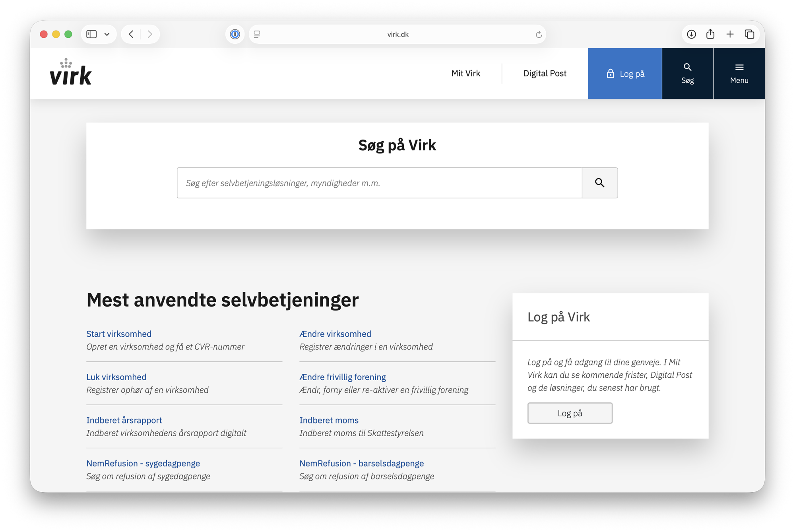Open the 1Password extension icon
This screenshot has width=795, height=532.
235,34
